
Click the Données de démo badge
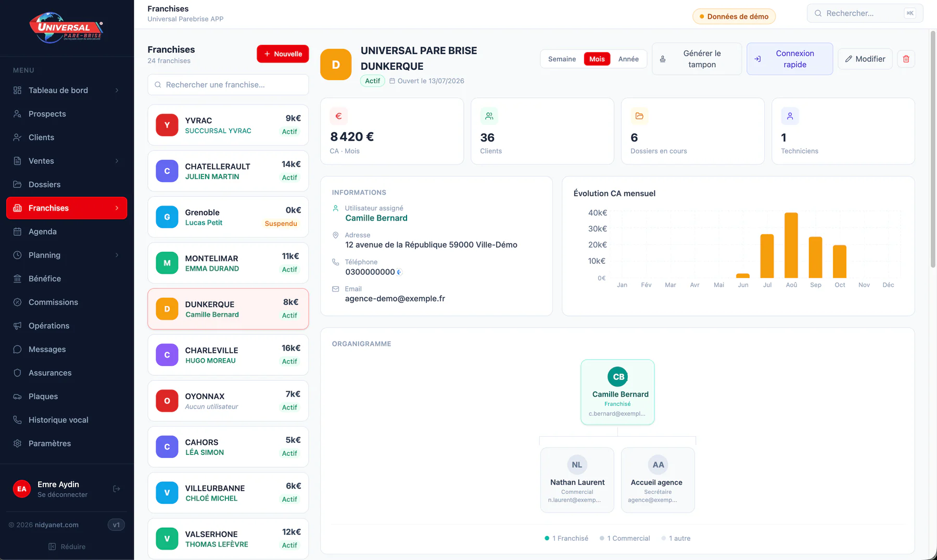[x=734, y=17]
